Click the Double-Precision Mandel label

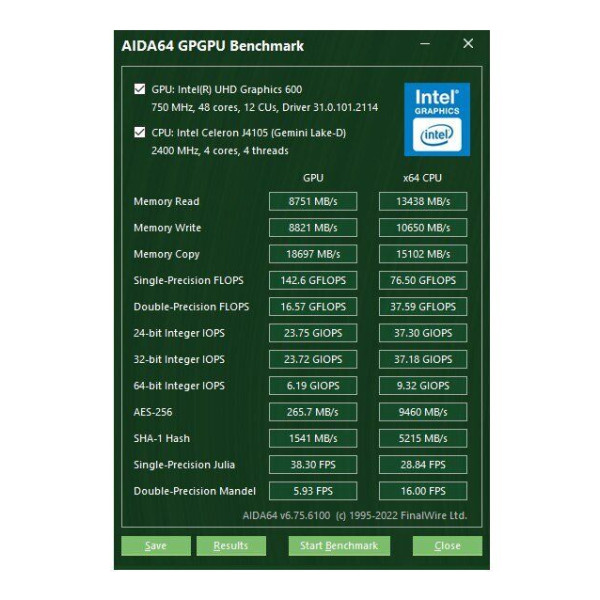point(194,491)
